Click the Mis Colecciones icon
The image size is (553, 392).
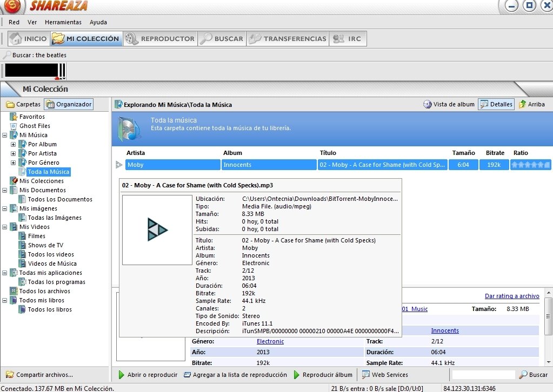pos(14,181)
